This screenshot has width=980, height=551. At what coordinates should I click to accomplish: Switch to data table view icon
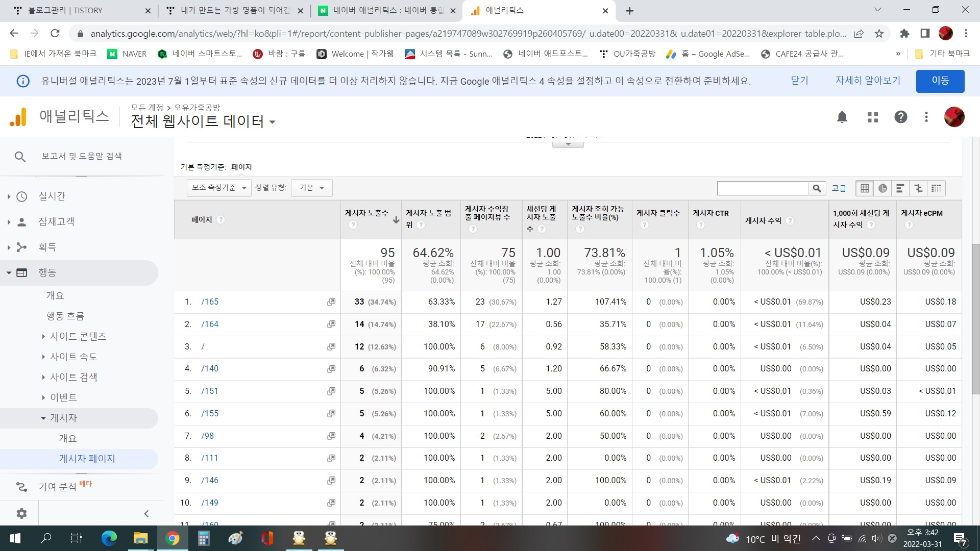(x=865, y=188)
